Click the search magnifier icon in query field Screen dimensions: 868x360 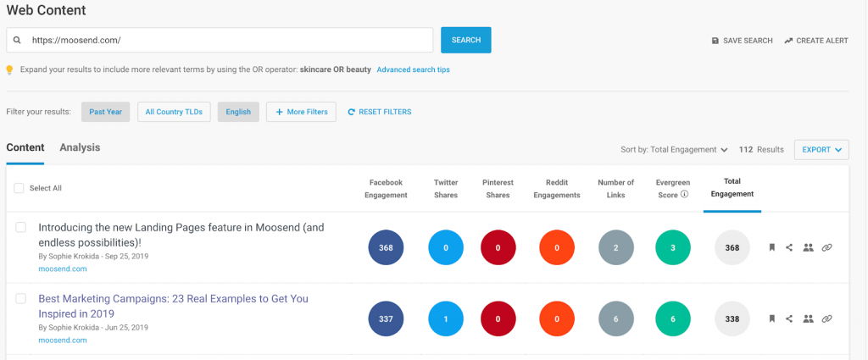click(17, 41)
